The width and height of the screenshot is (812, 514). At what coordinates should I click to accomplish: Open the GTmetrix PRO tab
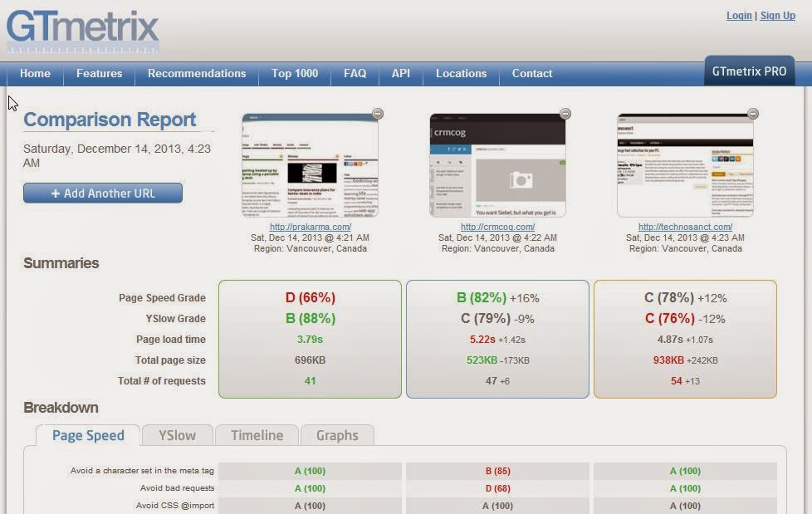[749, 72]
